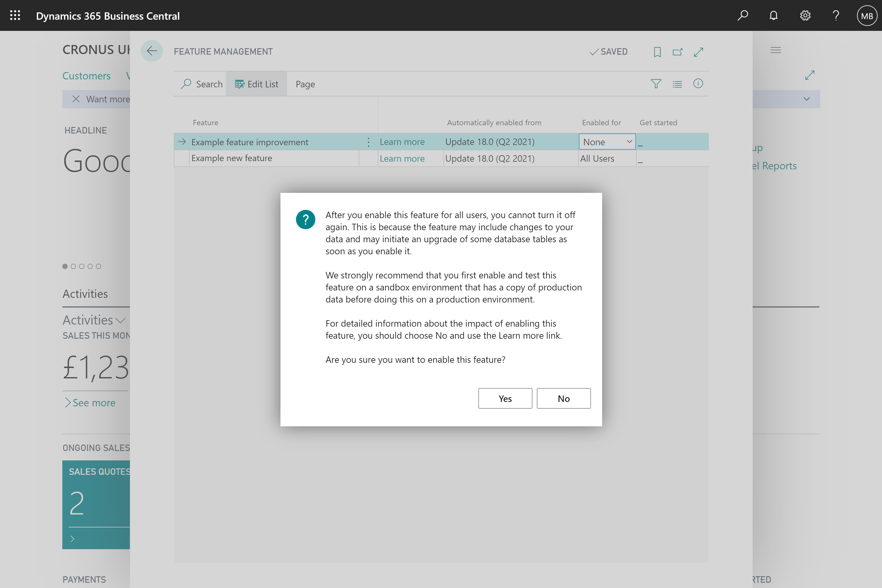
Task: Click No to cancel feature enabling
Action: pyautogui.click(x=563, y=398)
